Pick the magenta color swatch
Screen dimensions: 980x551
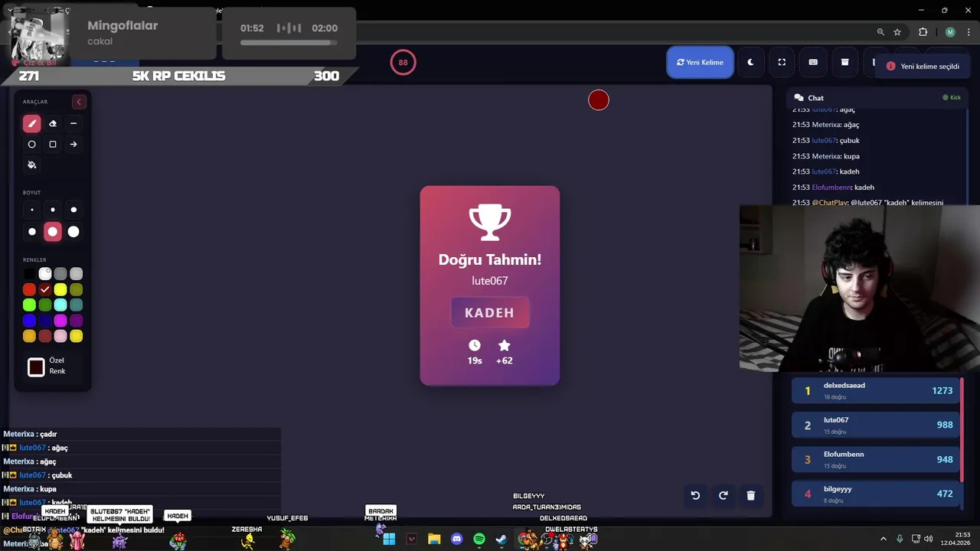coord(60,321)
